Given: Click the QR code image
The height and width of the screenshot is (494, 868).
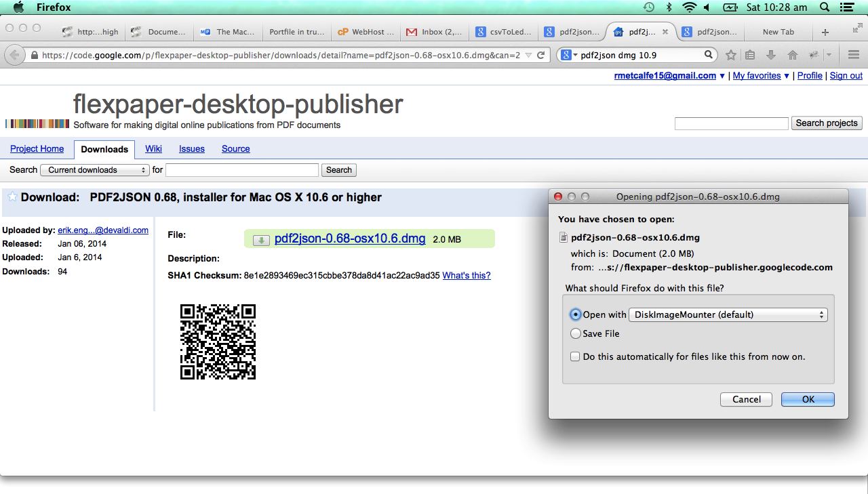Looking at the screenshot, I should (x=218, y=342).
